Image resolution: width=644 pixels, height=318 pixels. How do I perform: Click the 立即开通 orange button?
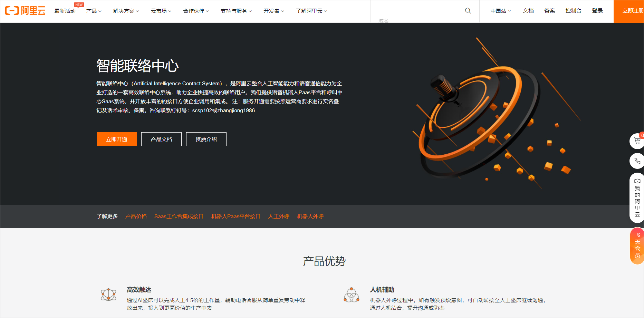pyautogui.click(x=117, y=139)
